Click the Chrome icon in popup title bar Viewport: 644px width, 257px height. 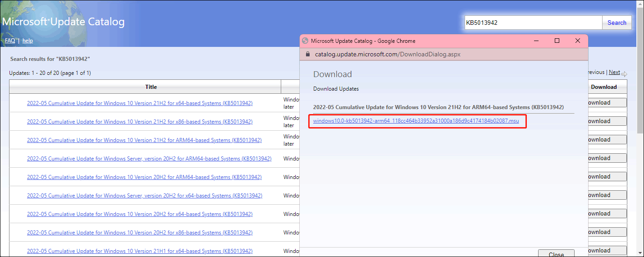[x=305, y=41]
